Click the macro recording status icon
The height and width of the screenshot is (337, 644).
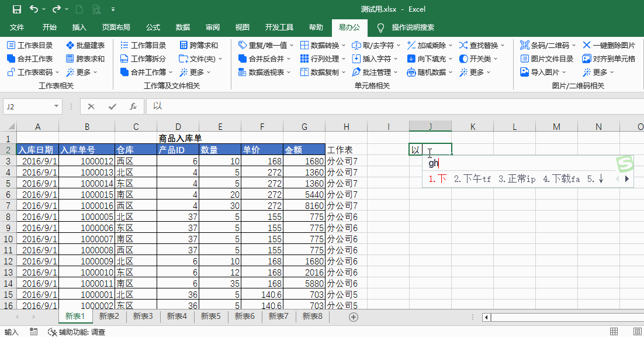[x=34, y=332]
